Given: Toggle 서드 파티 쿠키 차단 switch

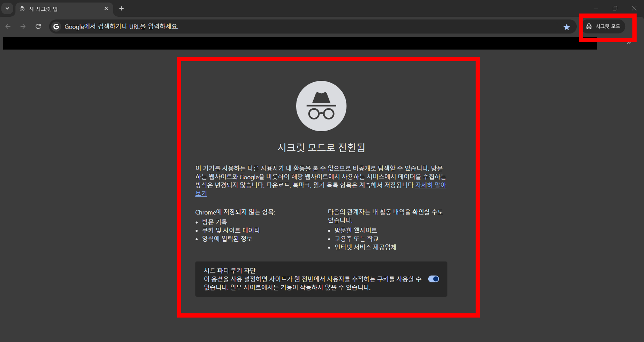Looking at the screenshot, I should coord(433,279).
